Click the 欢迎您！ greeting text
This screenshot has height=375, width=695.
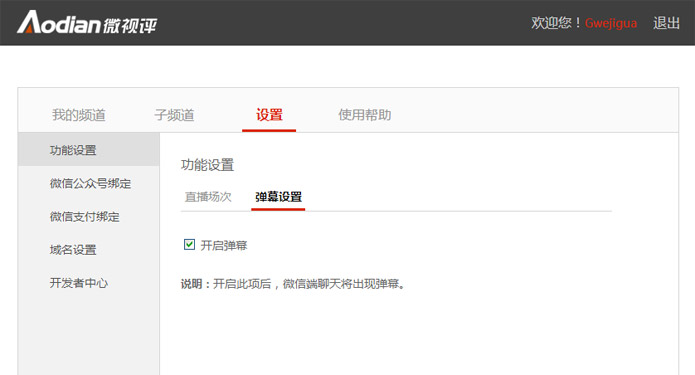click(x=556, y=23)
